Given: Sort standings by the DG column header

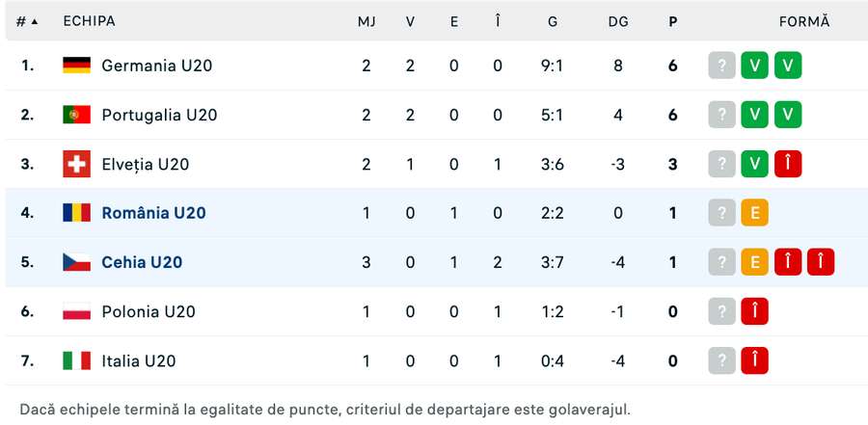Looking at the screenshot, I should click(618, 21).
